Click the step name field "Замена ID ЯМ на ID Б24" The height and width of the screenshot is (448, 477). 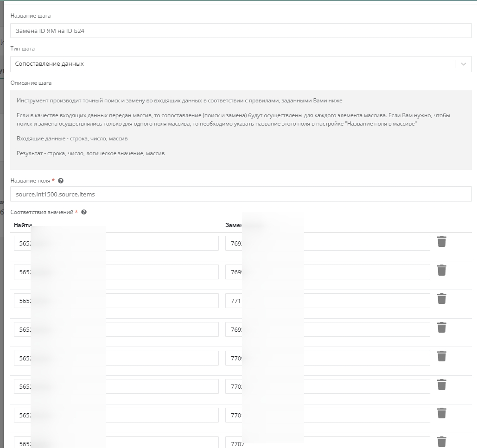point(241,31)
